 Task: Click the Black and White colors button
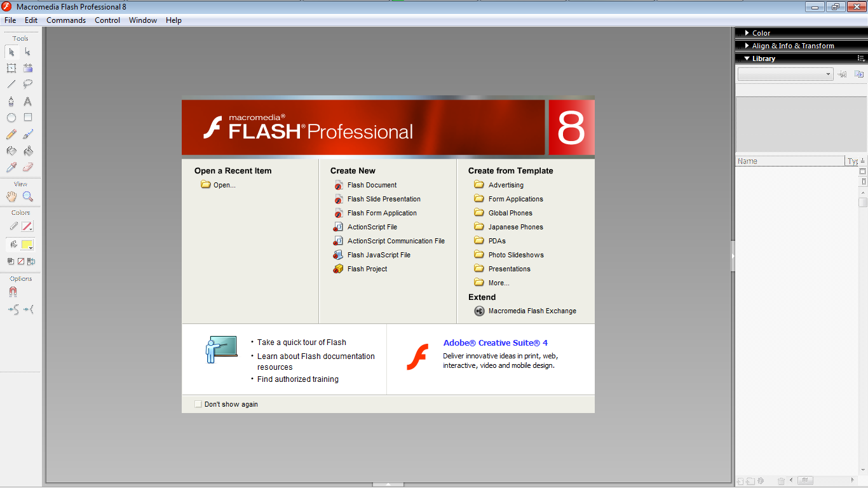point(11,261)
